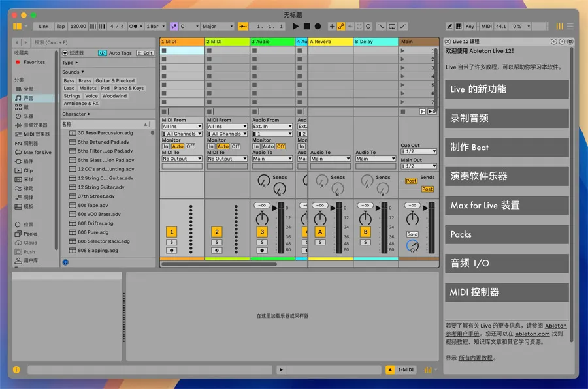This screenshot has width=588, height=389.
Task: Open the 录制音频 lesson
Action: [506, 118]
